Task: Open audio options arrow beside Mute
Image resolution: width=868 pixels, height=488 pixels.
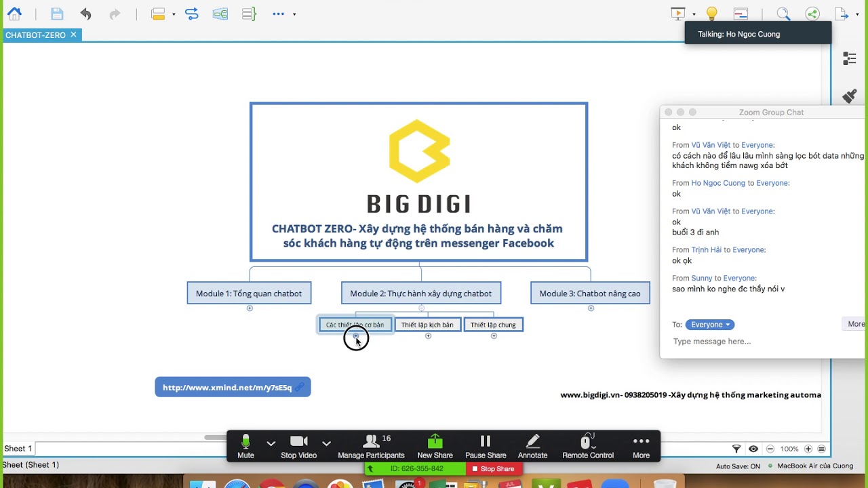Action: coord(271,443)
